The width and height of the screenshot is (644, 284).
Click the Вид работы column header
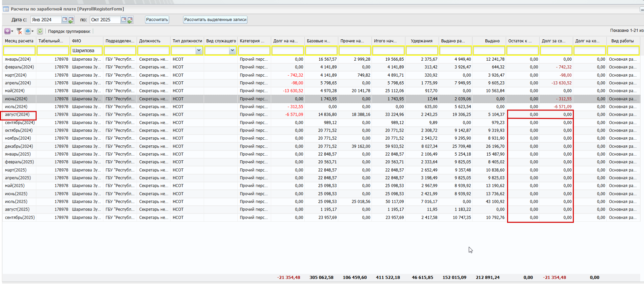(x=622, y=41)
